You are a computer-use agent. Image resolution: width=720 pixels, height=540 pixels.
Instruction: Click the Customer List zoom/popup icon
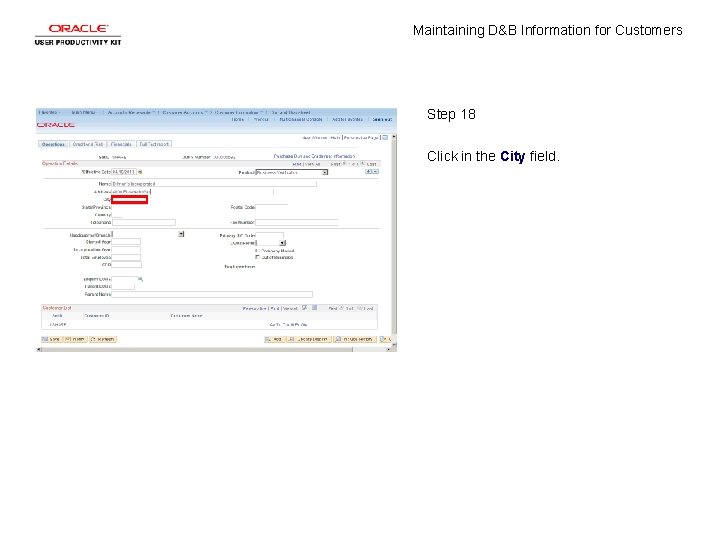point(304,308)
